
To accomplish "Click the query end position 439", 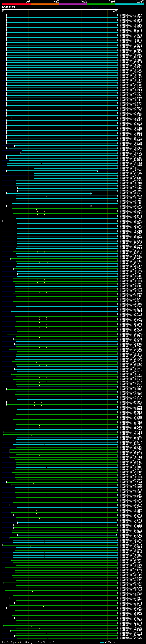I will pos(115,11).
